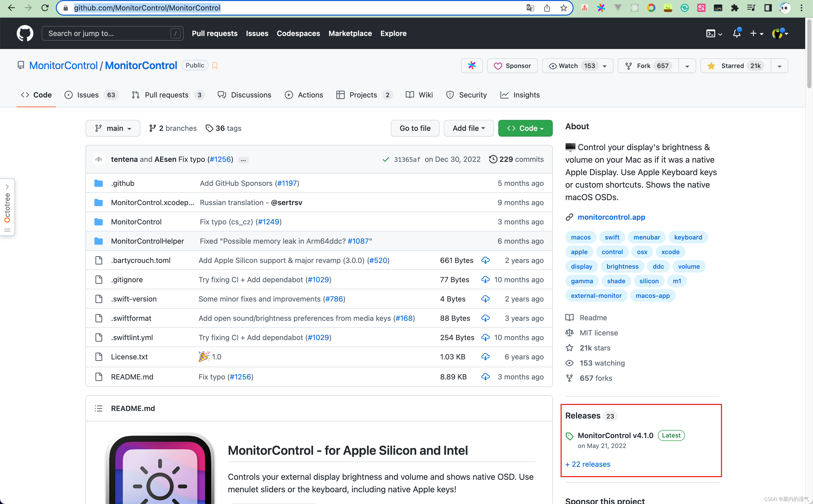Click the Go to file button
The height and width of the screenshot is (504, 813).
coord(415,128)
